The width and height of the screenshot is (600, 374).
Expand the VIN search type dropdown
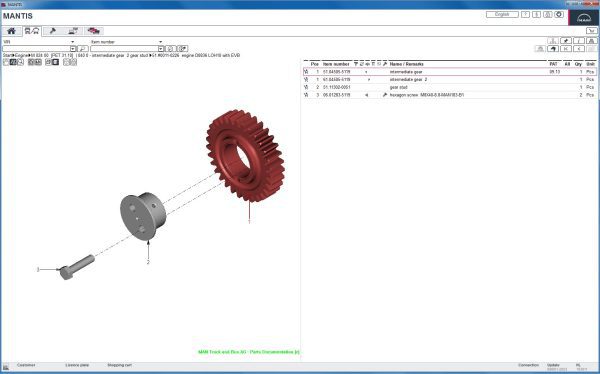[x=73, y=42]
